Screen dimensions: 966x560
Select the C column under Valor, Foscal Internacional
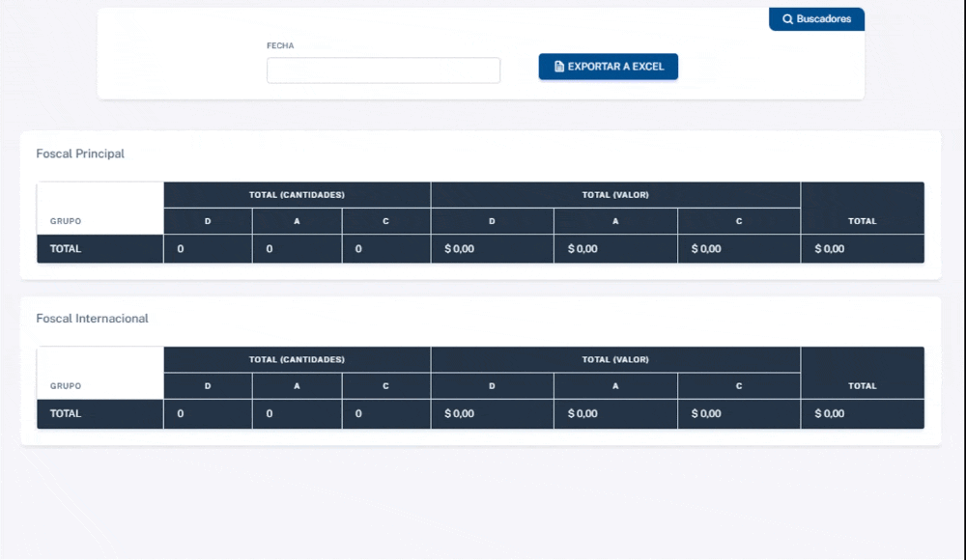(x=739, y=387)
